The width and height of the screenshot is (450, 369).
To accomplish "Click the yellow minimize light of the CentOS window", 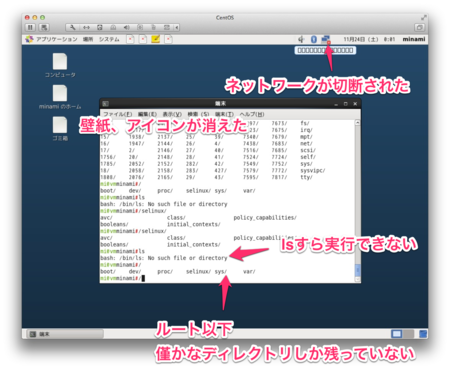I will coord(35,17).
